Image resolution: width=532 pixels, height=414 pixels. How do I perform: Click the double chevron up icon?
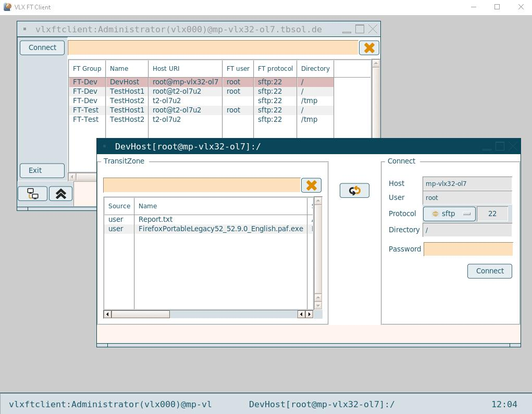[x=60, y=194]
